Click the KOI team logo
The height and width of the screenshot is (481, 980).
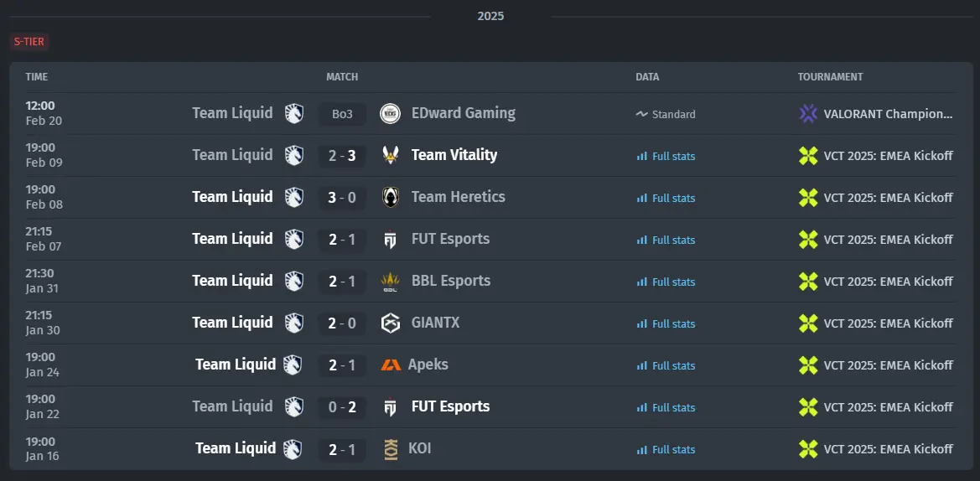point(391,449)
